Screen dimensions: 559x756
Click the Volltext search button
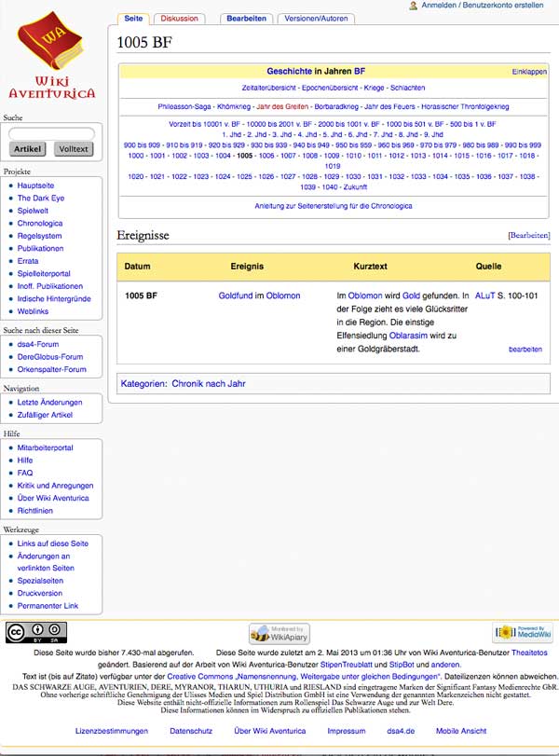[74, 149]
